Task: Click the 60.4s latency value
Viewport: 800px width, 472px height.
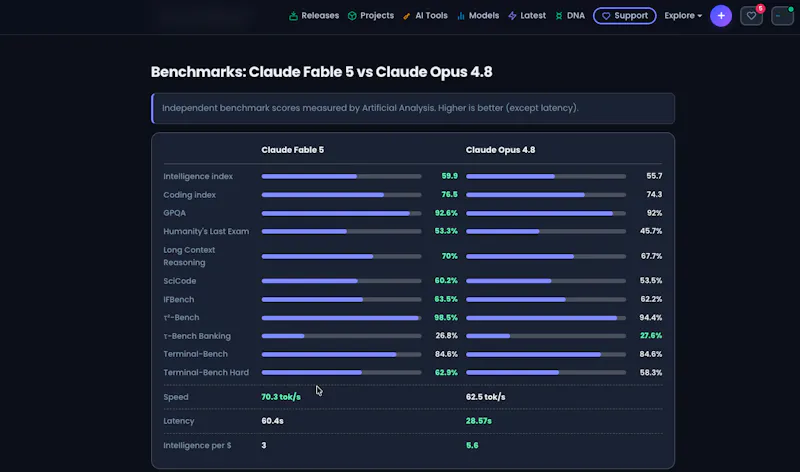Action: point(272,421)
